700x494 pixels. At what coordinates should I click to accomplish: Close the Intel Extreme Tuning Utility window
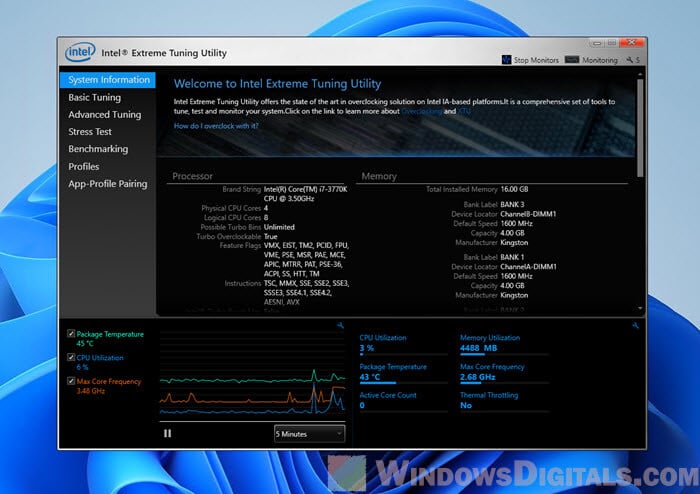pyautogui.click(x=632, y=43)
